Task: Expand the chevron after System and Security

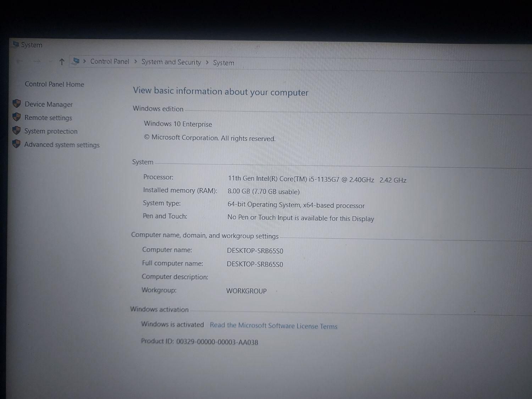Action: point(207,62)
